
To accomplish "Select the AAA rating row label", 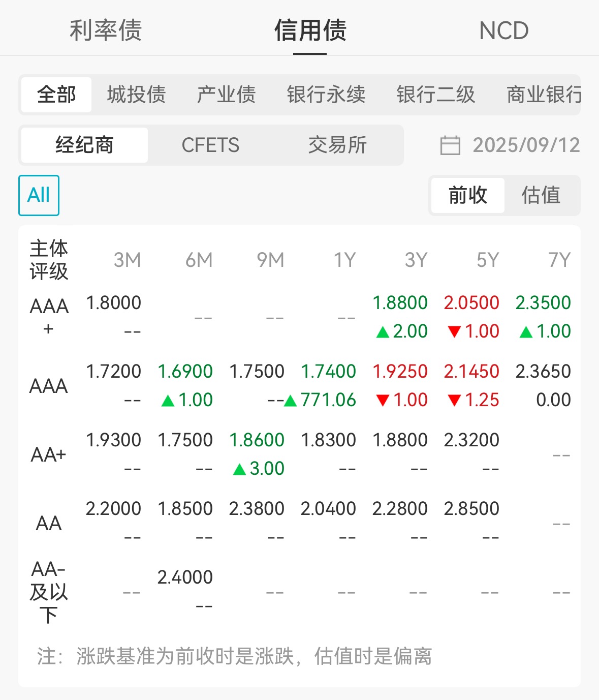I will click(49, 386).
